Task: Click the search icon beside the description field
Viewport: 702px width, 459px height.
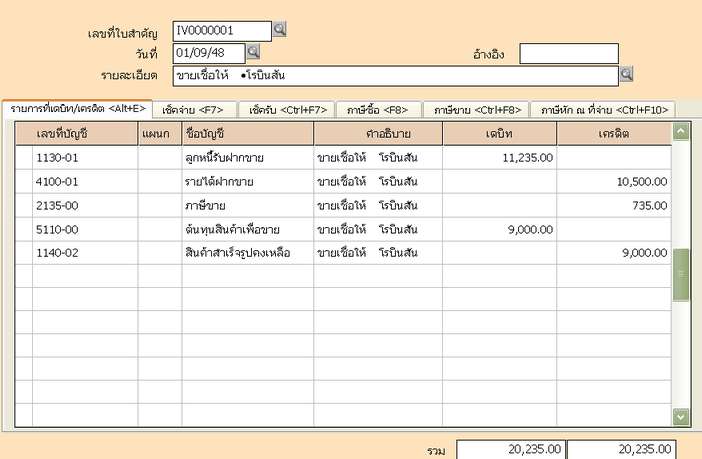Action: pos(627,74)
